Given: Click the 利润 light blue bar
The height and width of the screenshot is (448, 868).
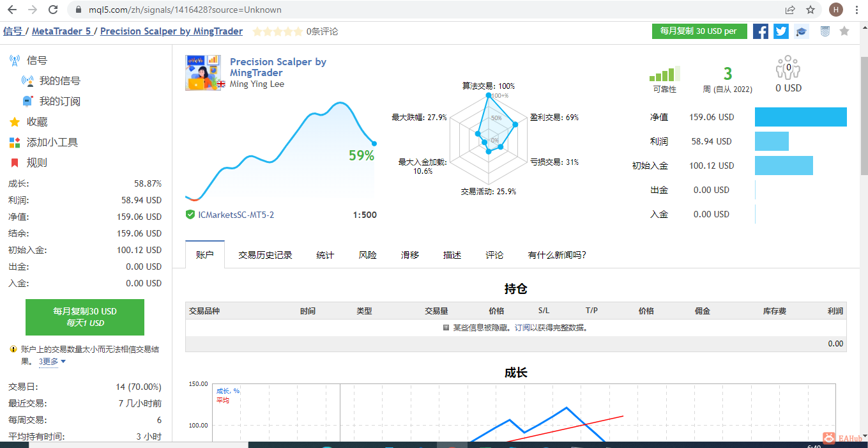Looking at the screenshot, I should click(772, 141).
